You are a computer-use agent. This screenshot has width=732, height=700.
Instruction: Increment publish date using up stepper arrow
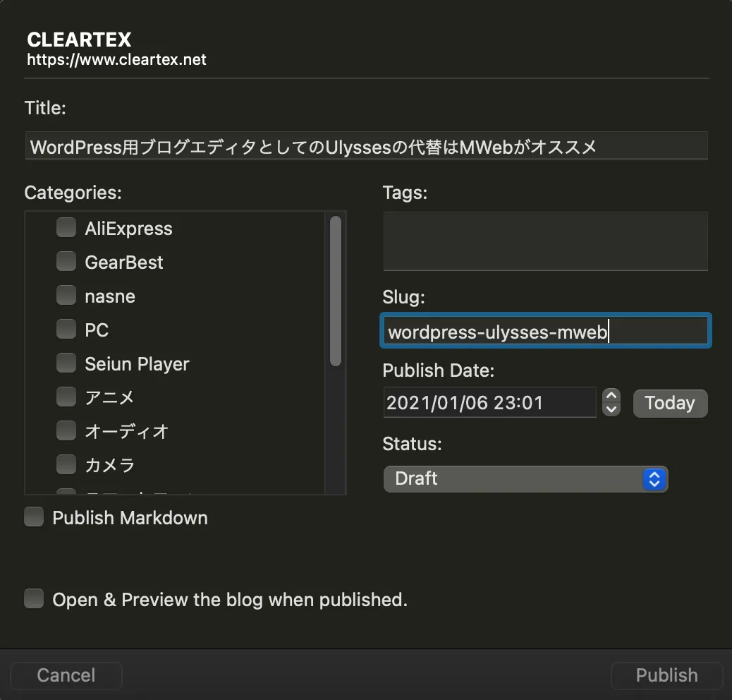point(611,395)
